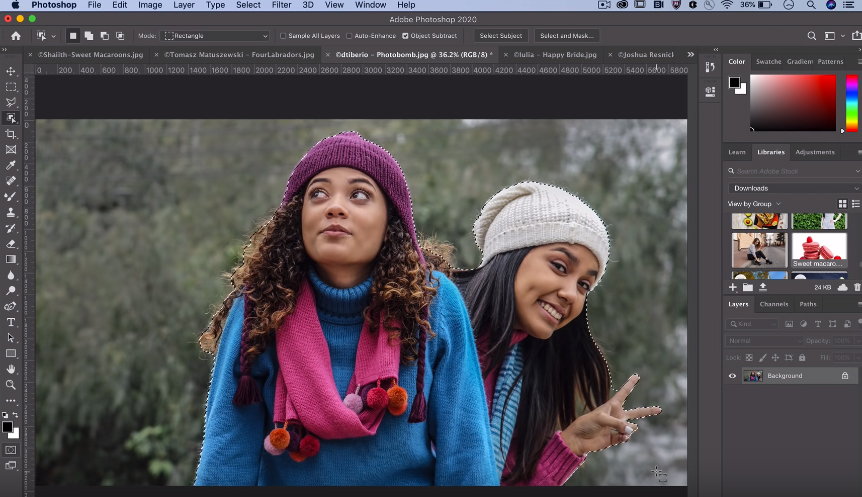Image resolution: width=862 pixels, height=497 pixels.
Task: Select the Move tool
Action: [x=11, y=71]
